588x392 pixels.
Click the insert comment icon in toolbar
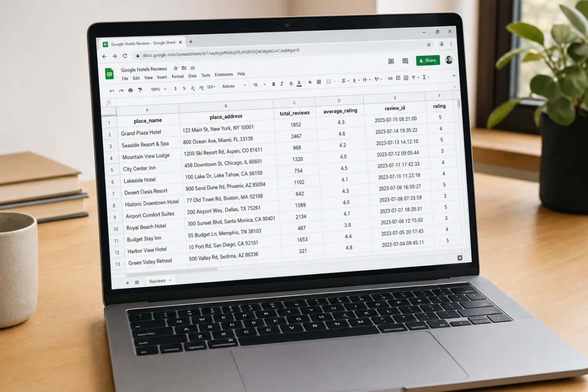(x=398, y=78)
